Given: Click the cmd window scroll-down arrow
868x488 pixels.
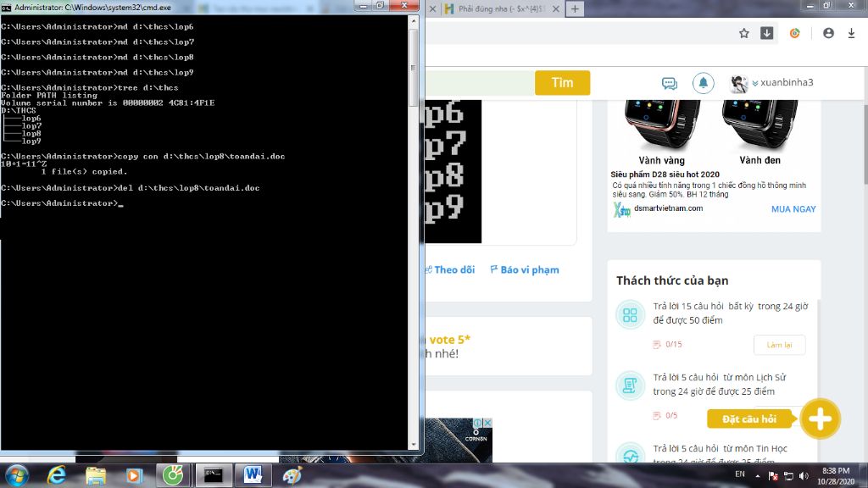Looking at the screenshot, I should [413, 444].
